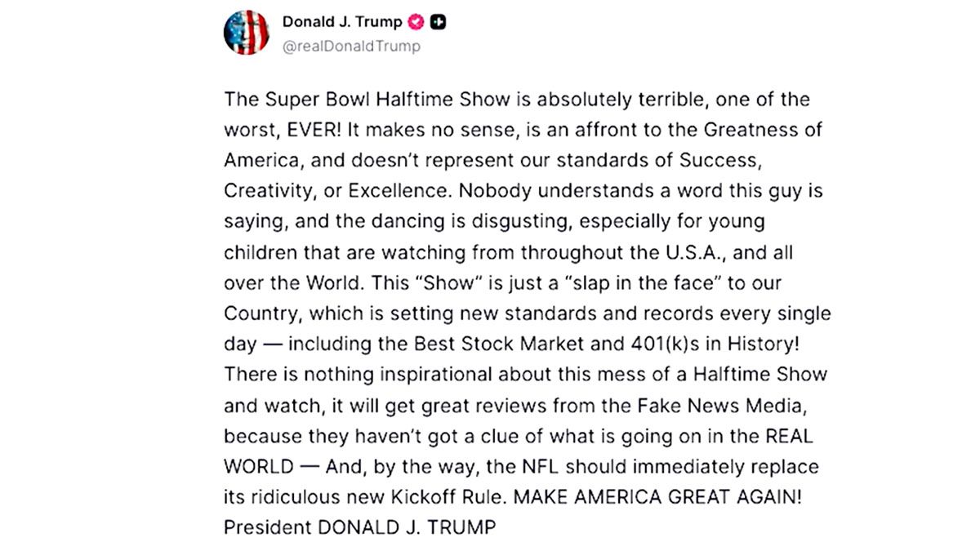Open the Donald J. Trump display name
Image resolution: width=980 pixels, height=551 pixels.
(x=341, y=22)
